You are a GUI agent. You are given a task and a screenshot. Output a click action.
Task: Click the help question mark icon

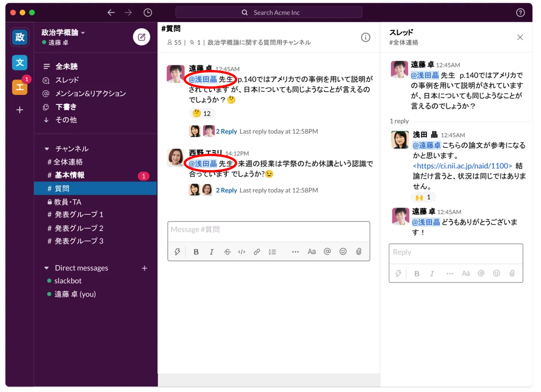click(520, 13)
